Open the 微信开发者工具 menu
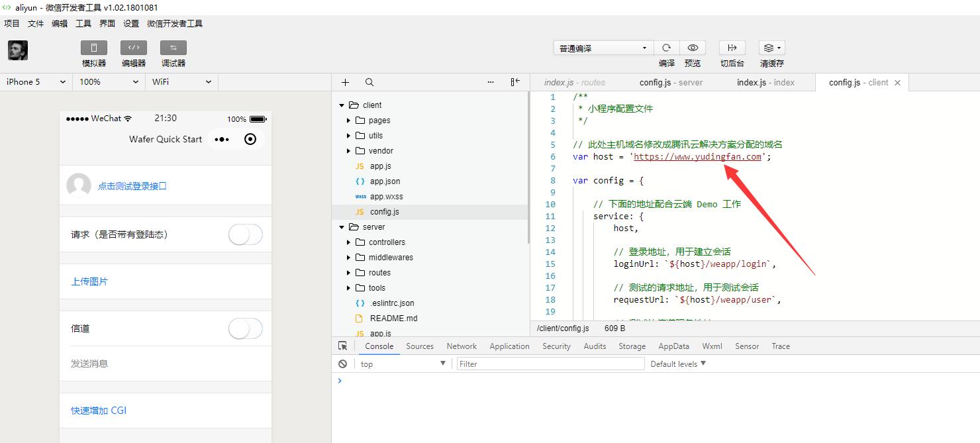Image resolution: width=980 pixels, height=443 pixels. pos(175,23)
